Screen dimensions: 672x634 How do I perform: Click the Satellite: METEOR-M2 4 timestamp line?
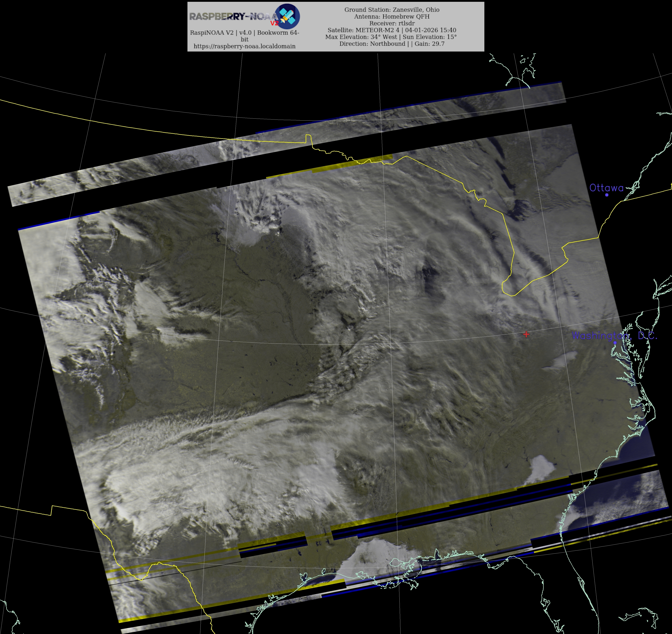click(x=392, y=30)
